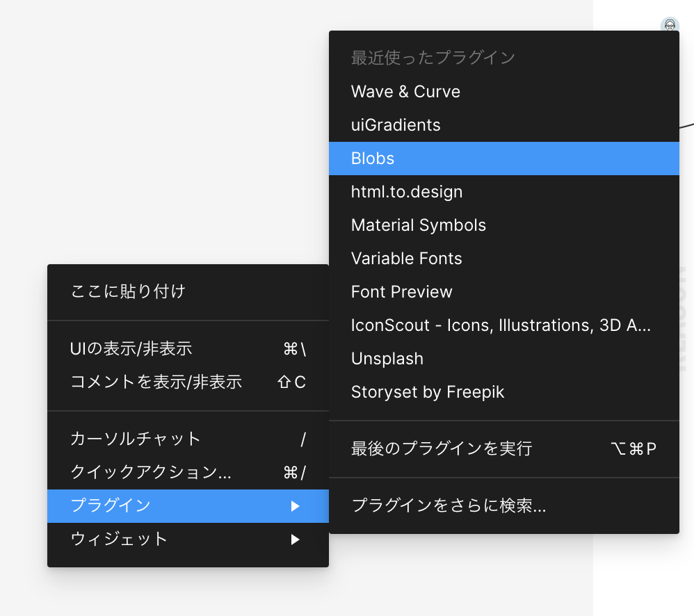Expand the プラグイン submenu arrow
Screen dimensions: 694x616
click(x=296, y=506)
